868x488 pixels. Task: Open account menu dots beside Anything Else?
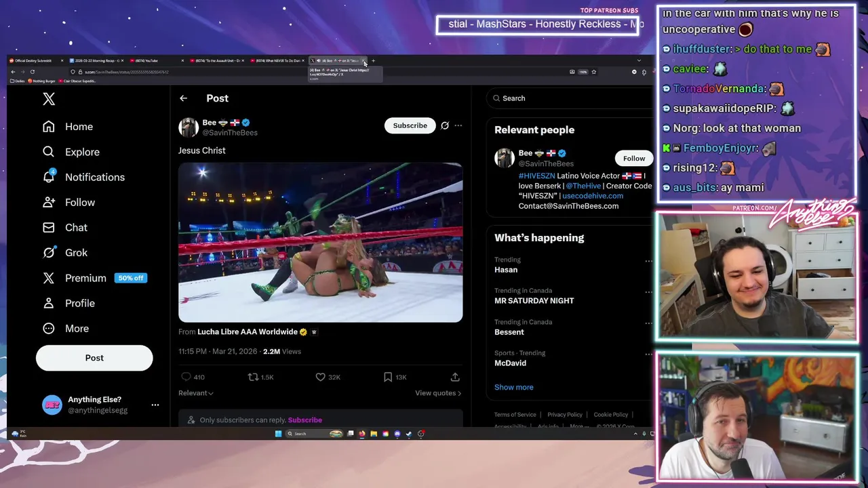[155, 405]
